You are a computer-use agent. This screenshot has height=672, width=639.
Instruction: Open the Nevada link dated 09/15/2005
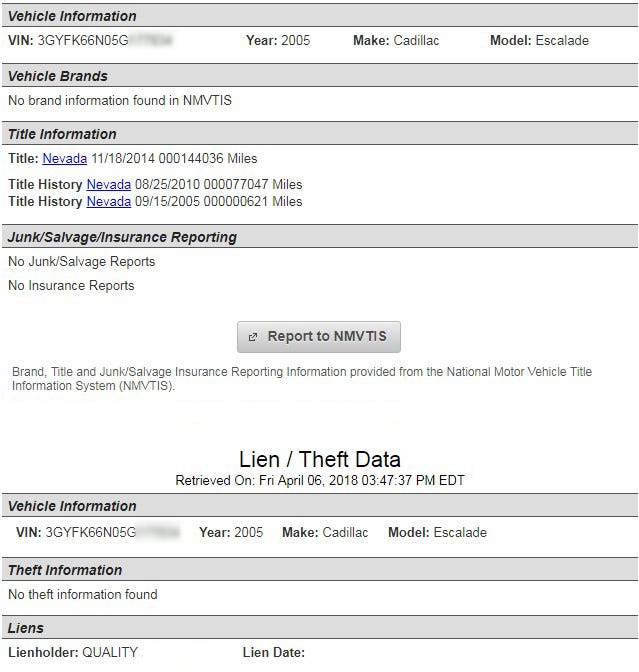click(109, 201)
